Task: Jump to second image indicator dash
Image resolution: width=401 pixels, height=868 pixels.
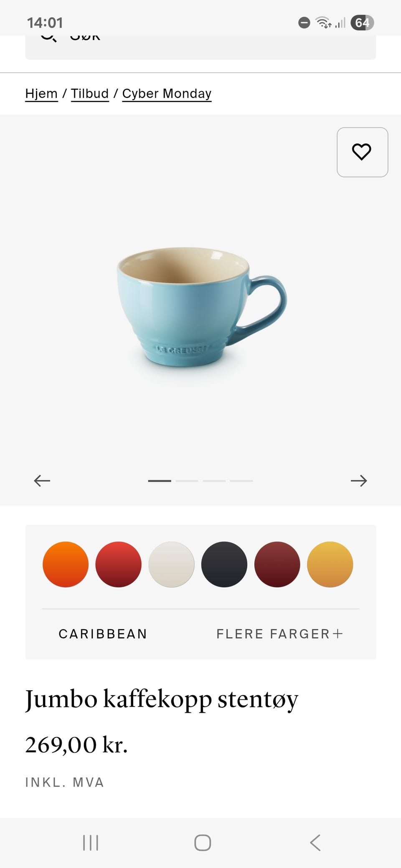Action: pyautogui.click(x=187, y=481)
